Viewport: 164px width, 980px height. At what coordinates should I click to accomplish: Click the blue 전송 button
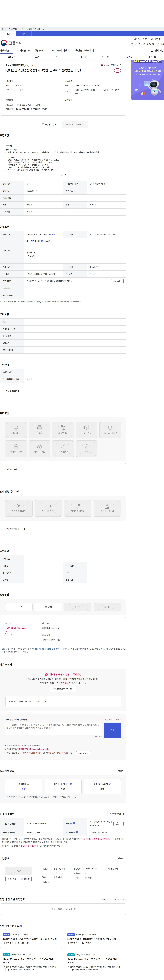pyautogui.click(x=112, y=730)
